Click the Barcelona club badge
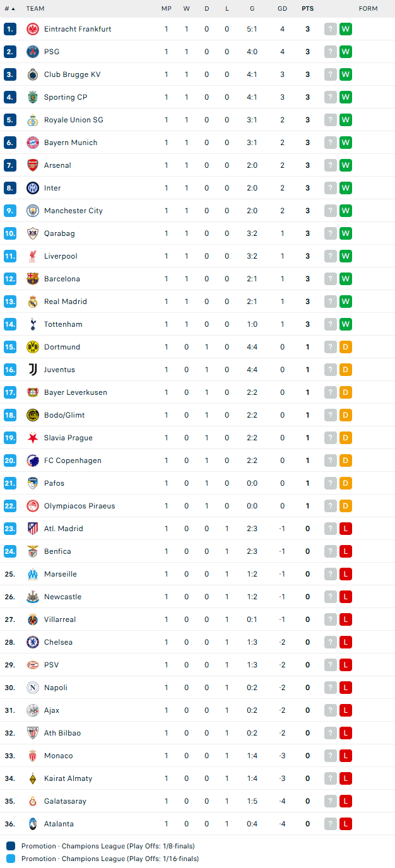 pos(33,279)
